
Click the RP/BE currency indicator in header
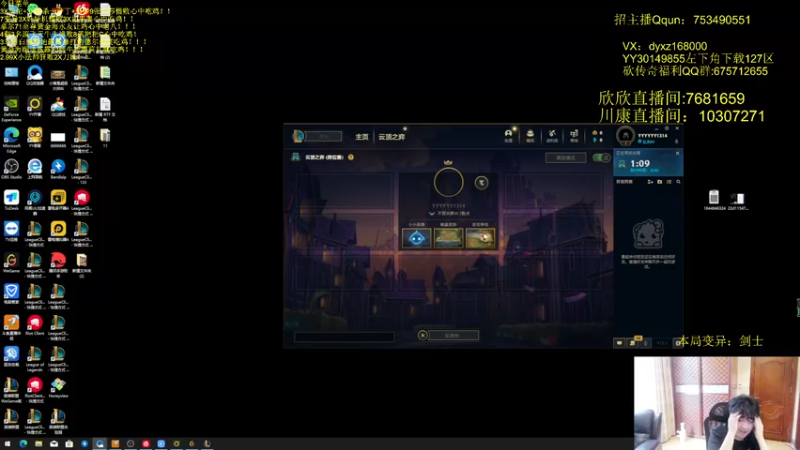597,136
